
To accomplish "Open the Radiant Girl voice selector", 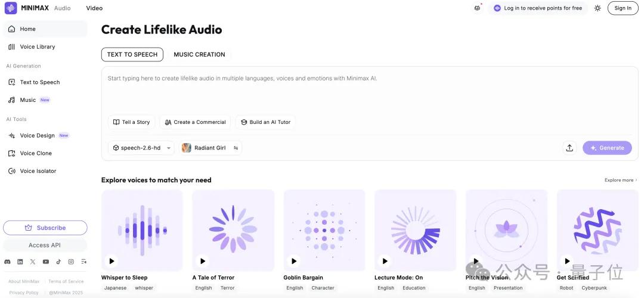I will click(210, 148).
